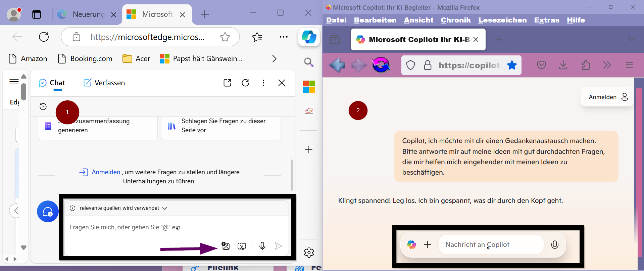
Task: Send the message in Edge Copilot
Action: coord(279,246)
